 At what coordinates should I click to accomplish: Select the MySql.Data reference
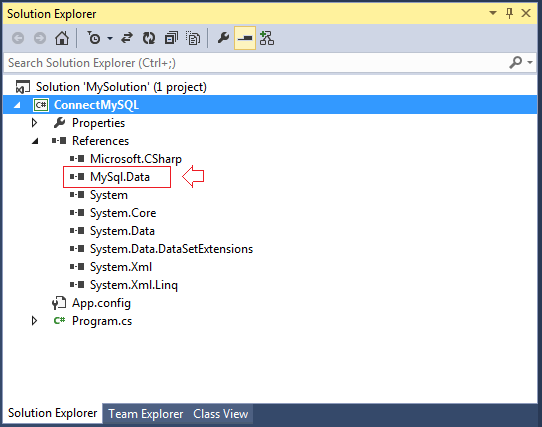point(120,177)
